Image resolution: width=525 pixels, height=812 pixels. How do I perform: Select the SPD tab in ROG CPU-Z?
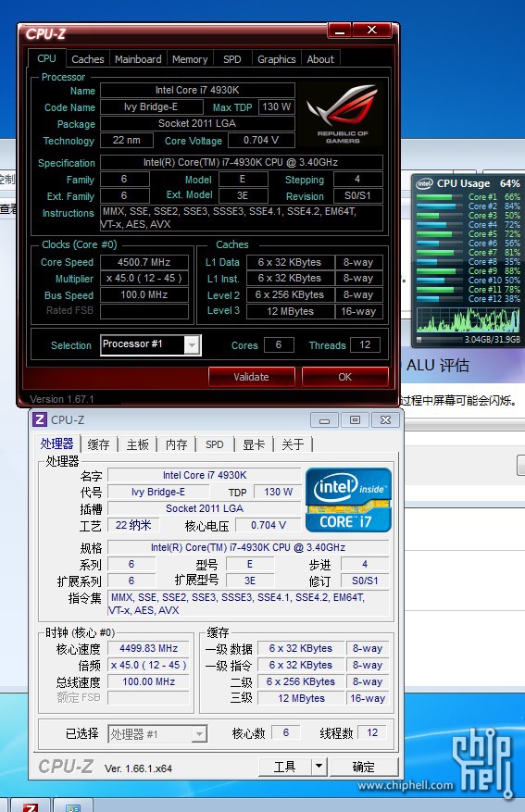click(232, 59)
